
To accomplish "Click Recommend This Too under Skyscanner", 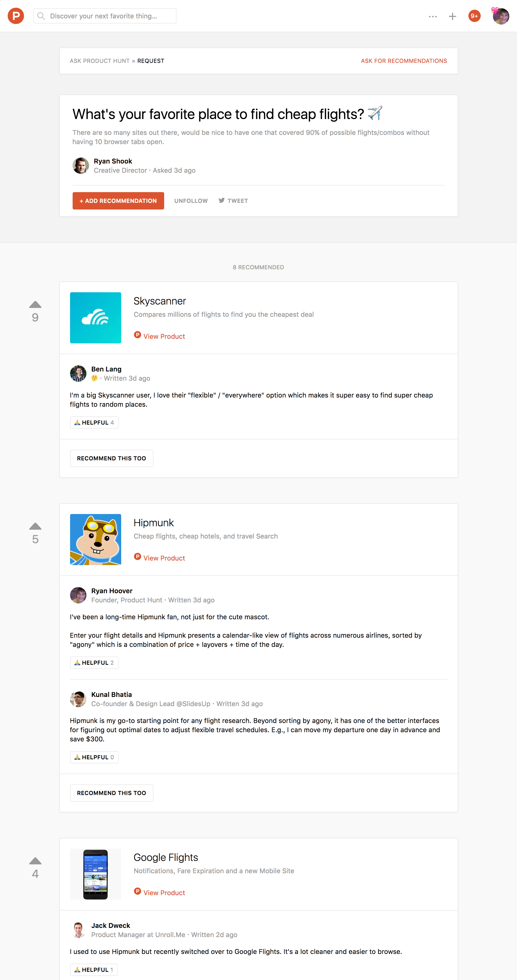I will click(111, 458).
